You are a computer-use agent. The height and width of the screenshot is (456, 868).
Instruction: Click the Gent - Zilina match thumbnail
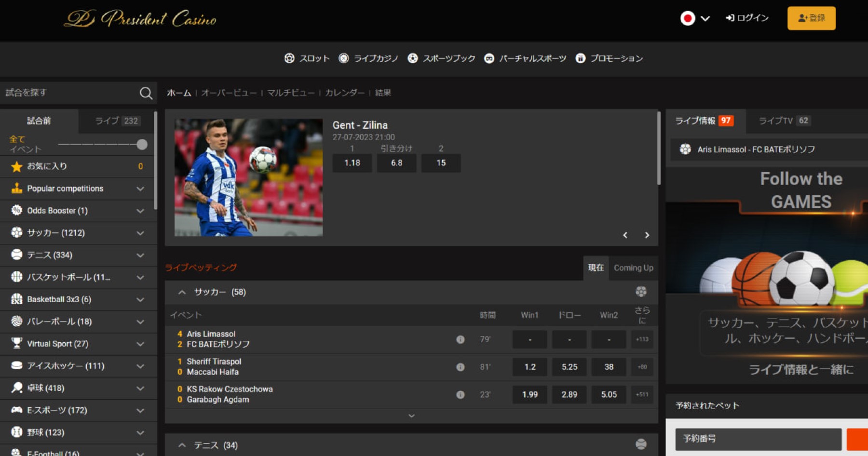pos(248,177)
